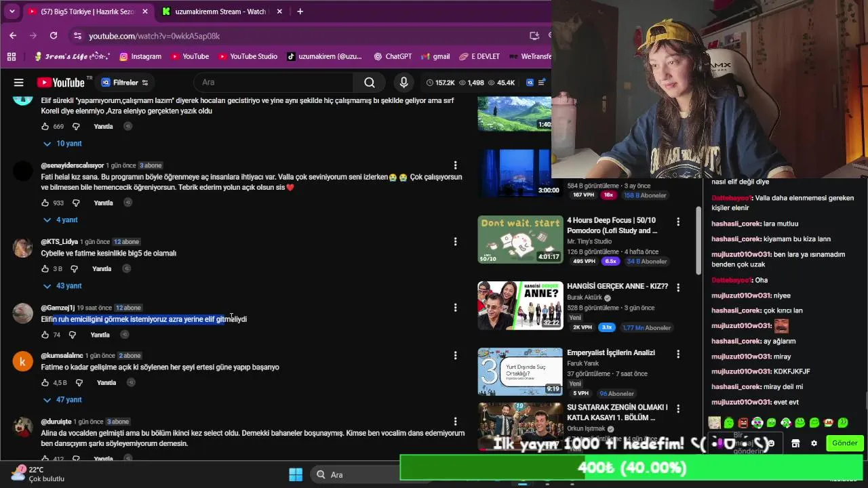Open the chat settings gear icon
Image resolution: width=868 pixels, height=488 pixels.
click(x=814, y=443)
